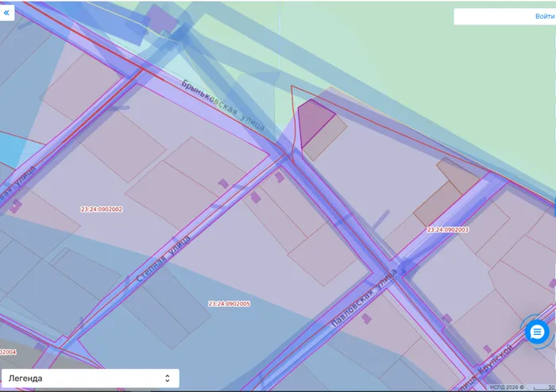Select the dark magenta highlighted parcel polygon

click(313, 121)
